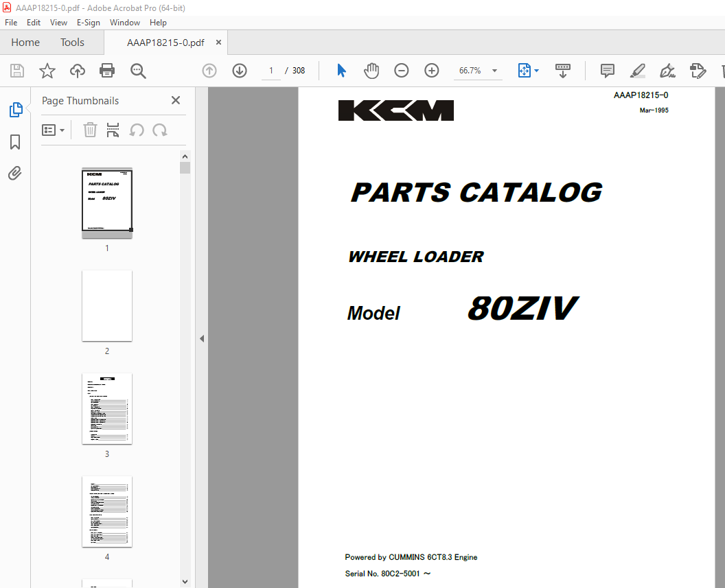Rotate page counterclockwise icon
Image resolution: width=725 pixels, height=588 pixels.
(x=137, y=130)
